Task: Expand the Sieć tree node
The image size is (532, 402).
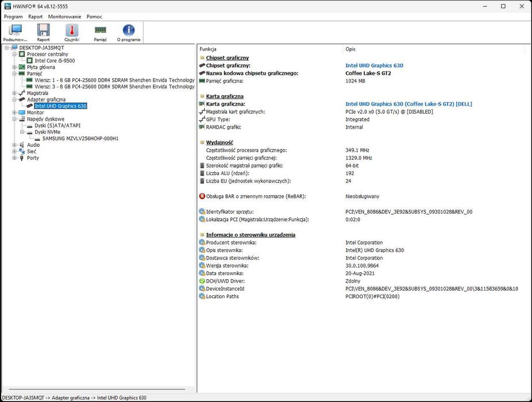Action: pyautogui.click(x=14, y=151)
